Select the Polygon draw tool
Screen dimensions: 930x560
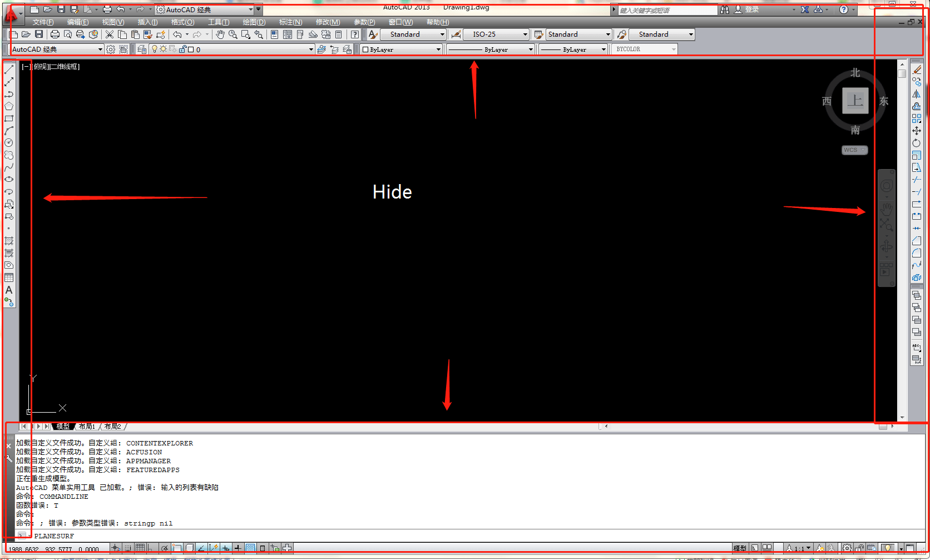point(9,106)
